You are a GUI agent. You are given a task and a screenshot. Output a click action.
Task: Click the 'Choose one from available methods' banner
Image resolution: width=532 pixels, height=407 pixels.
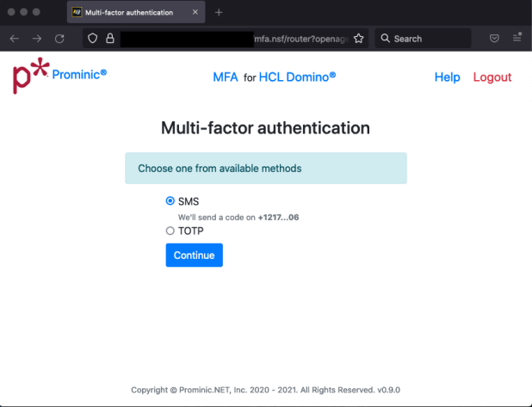click(x=266, y=169)
